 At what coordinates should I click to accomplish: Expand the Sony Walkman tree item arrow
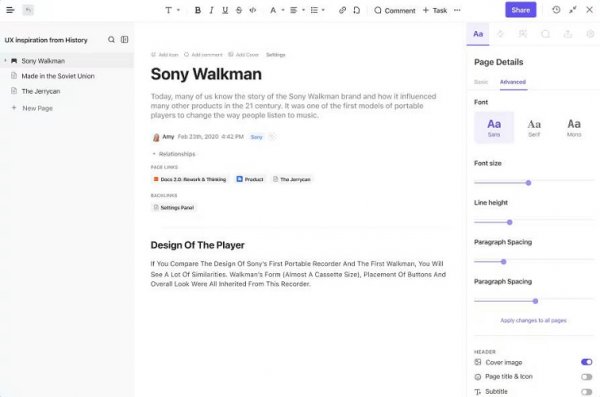[5, 61]
